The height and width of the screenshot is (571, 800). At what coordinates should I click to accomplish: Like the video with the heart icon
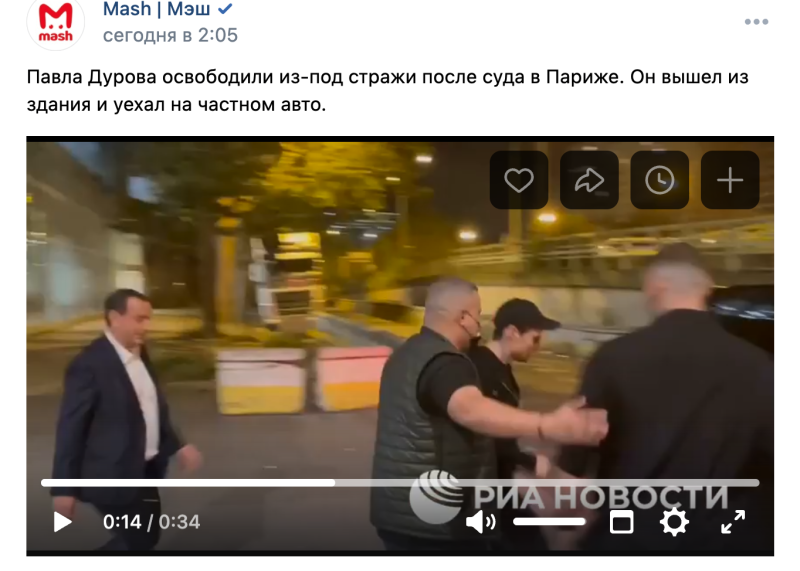tap(519, 180)
